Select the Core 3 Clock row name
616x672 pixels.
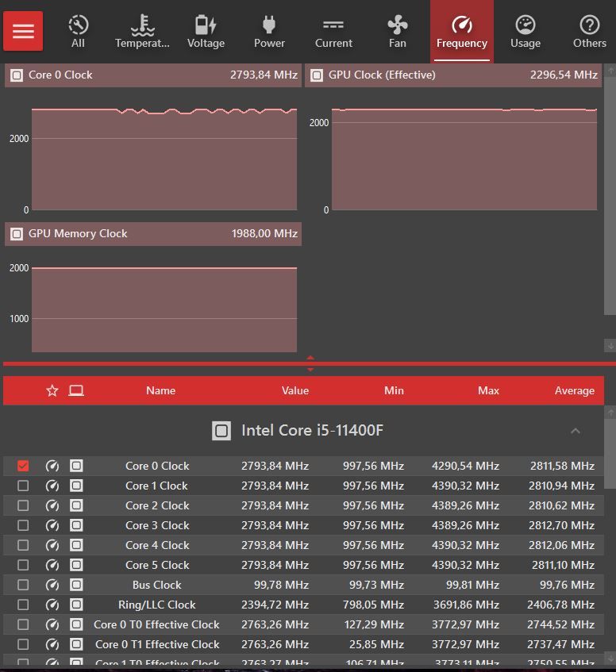157,525
